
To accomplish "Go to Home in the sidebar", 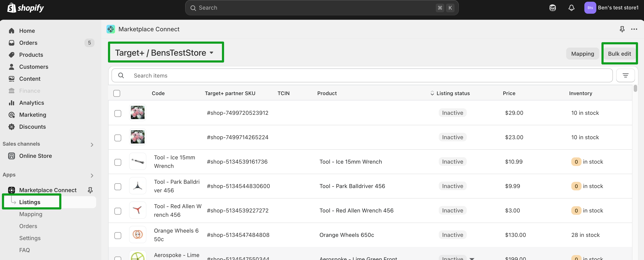I will [x=27, y=31].
